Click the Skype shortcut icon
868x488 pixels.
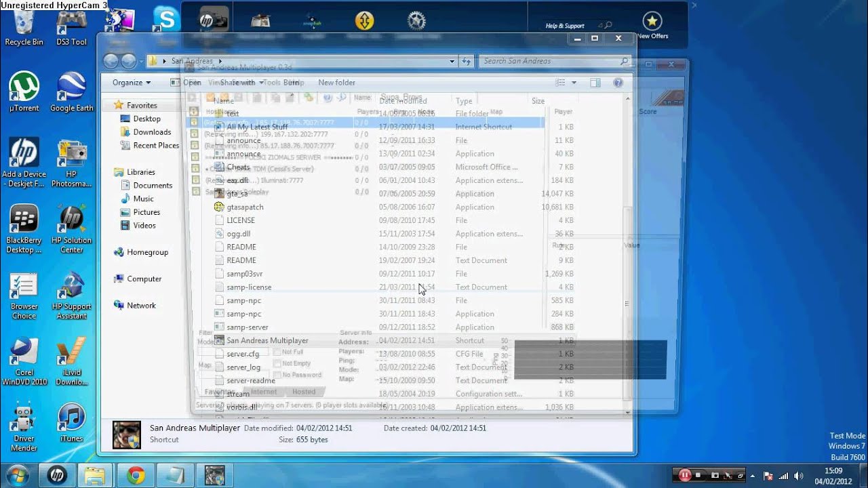[x=165, y=18]
